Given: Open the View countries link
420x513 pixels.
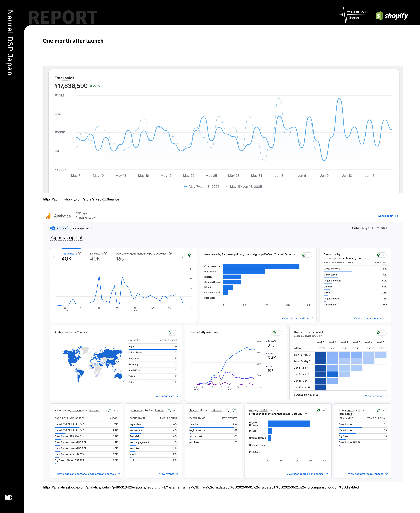Looking at the screenshot, I should coord(167,396).
